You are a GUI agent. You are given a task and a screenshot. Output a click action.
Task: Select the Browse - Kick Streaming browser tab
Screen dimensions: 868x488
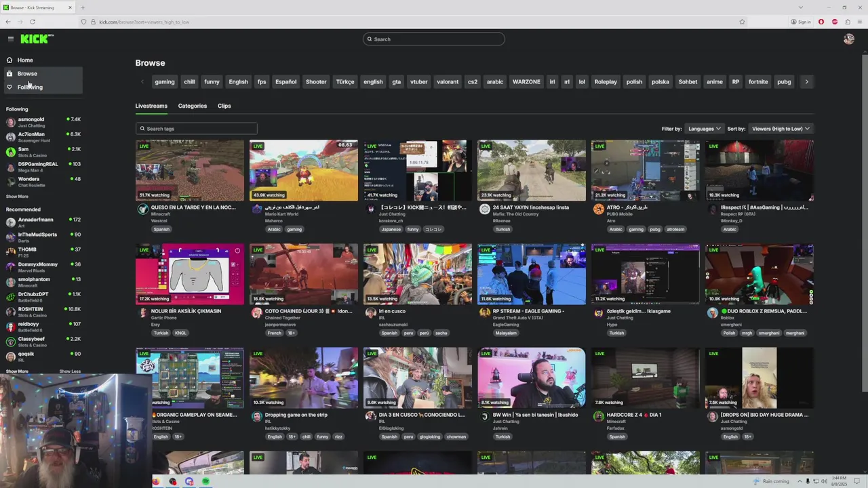point(38,7)
